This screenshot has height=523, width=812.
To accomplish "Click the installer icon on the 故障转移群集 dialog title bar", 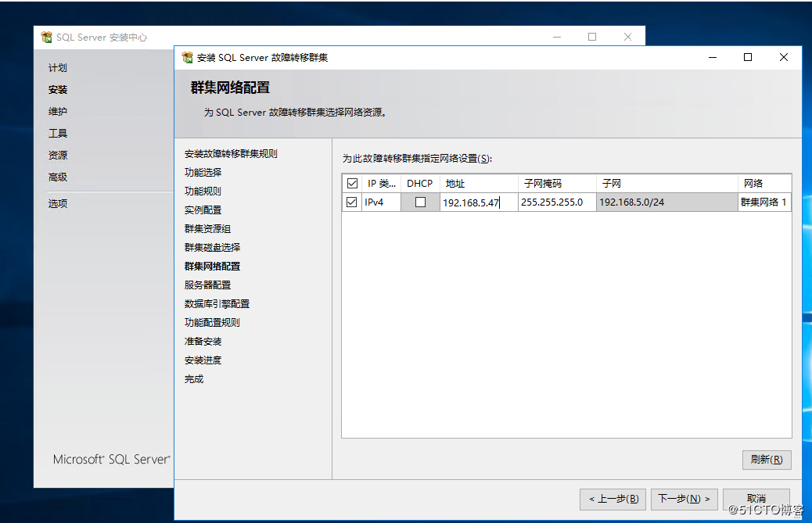I will click(x=185, y=57).
